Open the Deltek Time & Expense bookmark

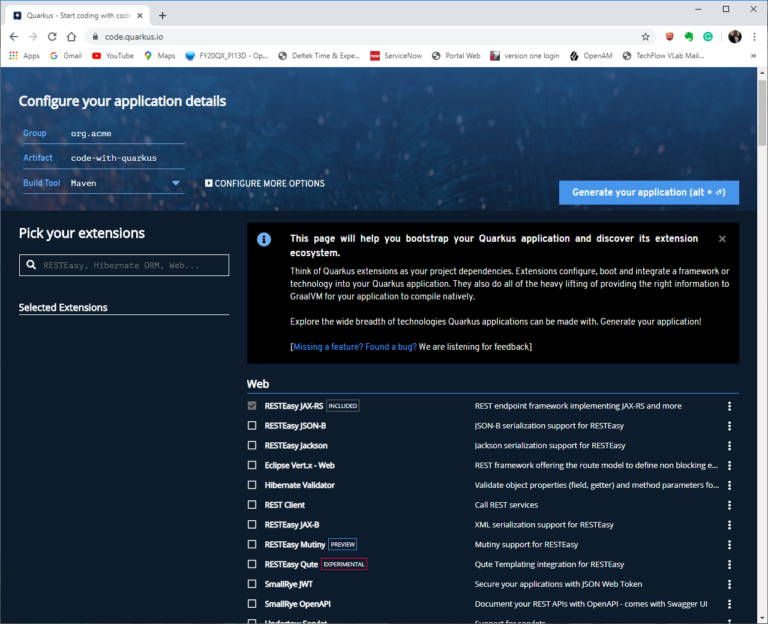pyautogui.click(x=319, y=56)
